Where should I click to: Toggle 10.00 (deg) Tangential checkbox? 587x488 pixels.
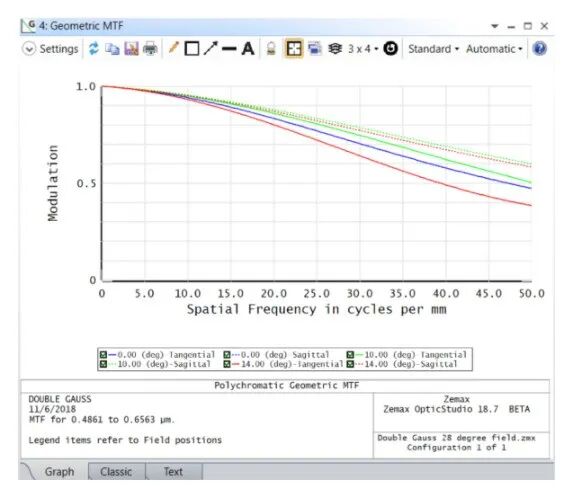[x=350, y=354]
